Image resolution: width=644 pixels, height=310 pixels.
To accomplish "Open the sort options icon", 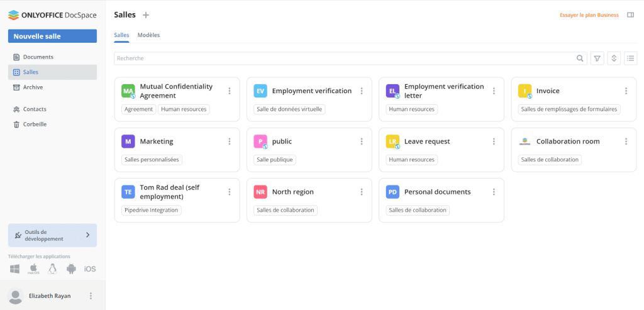I will 614,58.
